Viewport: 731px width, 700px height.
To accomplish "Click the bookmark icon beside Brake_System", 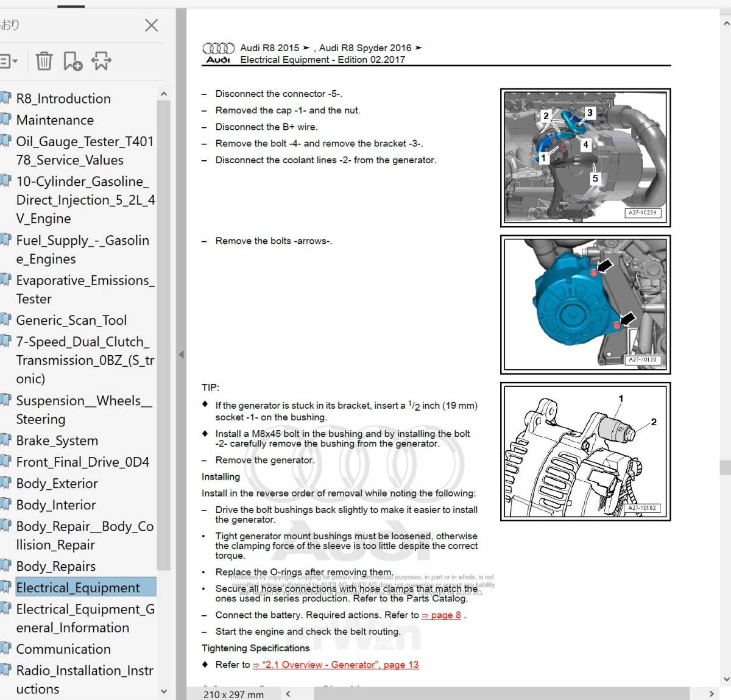I will (5, 440).
